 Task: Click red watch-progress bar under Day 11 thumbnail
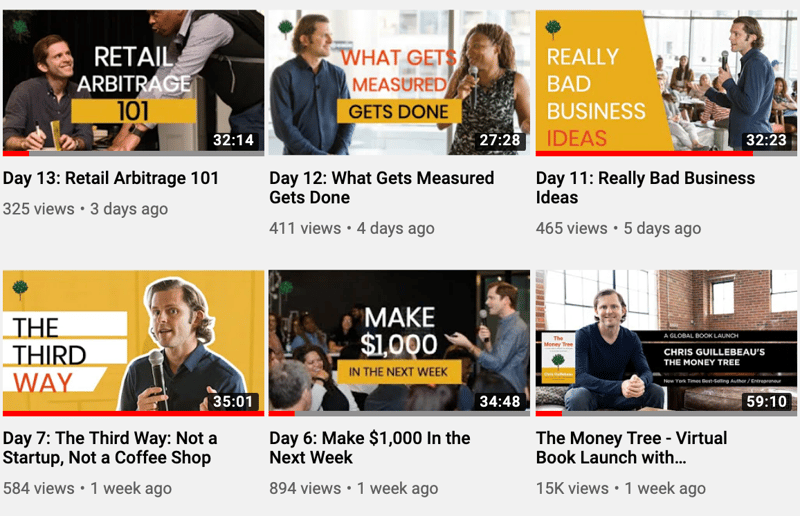[x=644, y=154]
